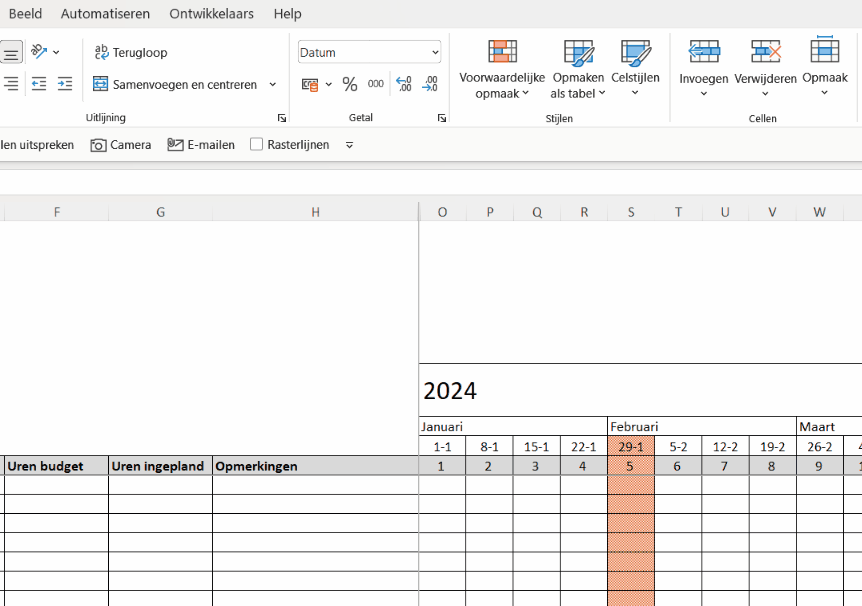Viewport: 862px width, 606px height.
Task: Click the justify alignment icon
Action: (x=11, y=84)
